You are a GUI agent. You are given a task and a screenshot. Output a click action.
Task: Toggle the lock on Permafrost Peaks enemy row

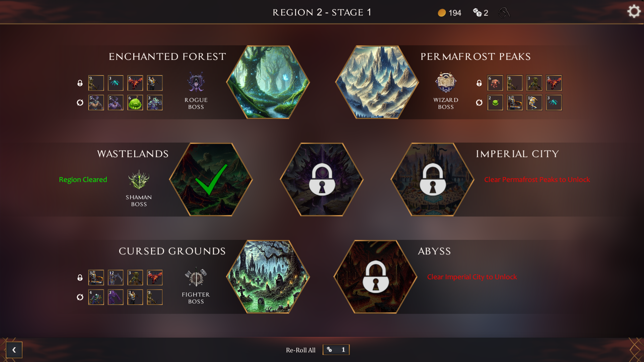pos(479,83)
